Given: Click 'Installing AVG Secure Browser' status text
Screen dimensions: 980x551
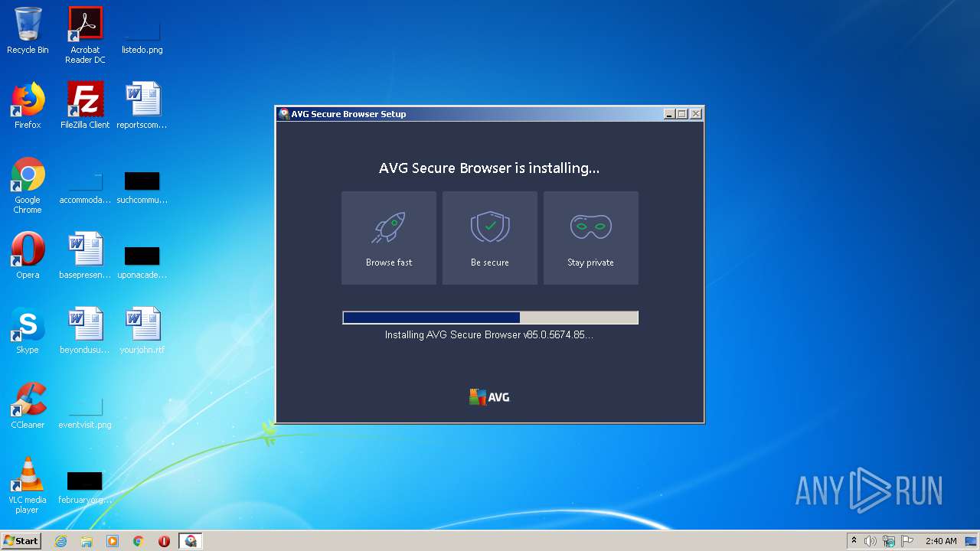Looking at the screenshot, I should (x=488, y=334).
